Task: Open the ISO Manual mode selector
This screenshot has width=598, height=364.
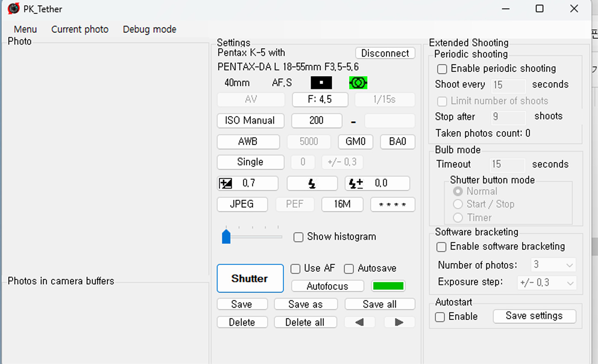Action: click(x=250, y=121)
